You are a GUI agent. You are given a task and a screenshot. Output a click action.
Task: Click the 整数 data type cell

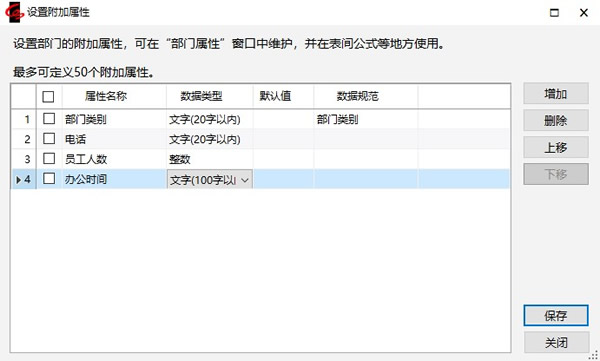[x=209, y=159]
